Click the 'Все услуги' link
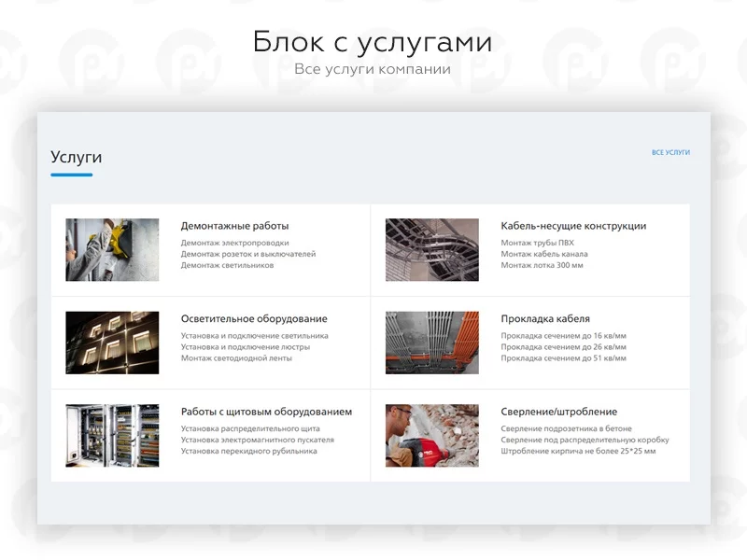The width and height of the screenshot is (747, 560). tap(670, 152)
